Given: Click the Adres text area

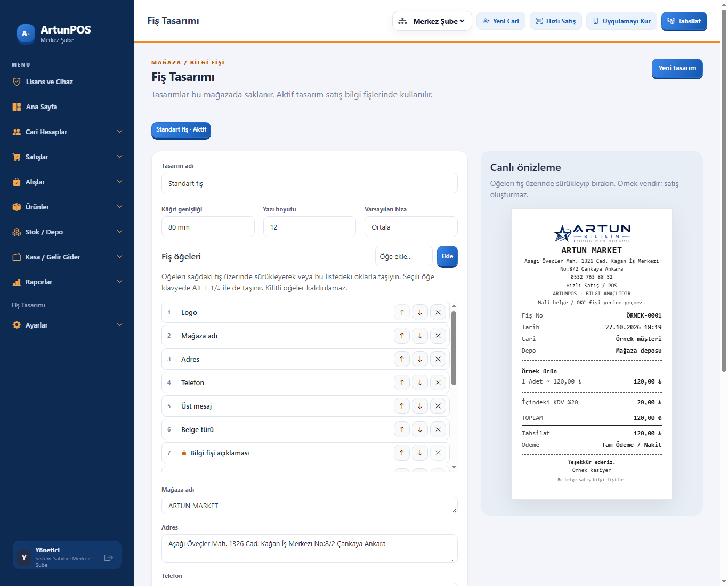Looking at the screenshot, I should point(310,548).
